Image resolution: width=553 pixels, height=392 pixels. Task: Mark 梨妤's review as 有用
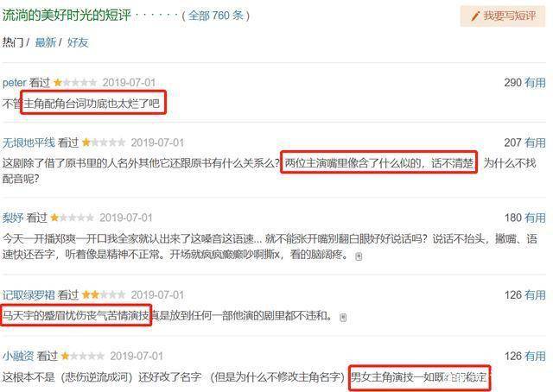535,218
